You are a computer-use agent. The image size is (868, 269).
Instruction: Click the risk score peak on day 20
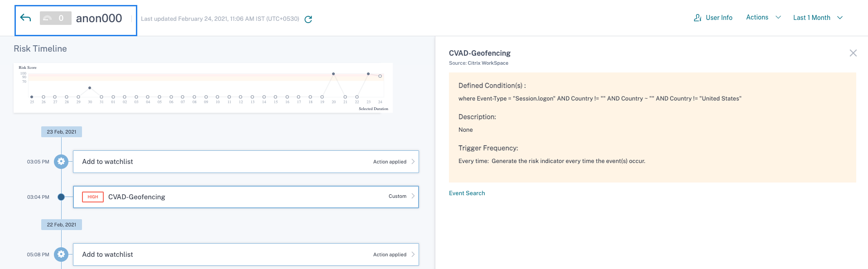pos(333,74)
